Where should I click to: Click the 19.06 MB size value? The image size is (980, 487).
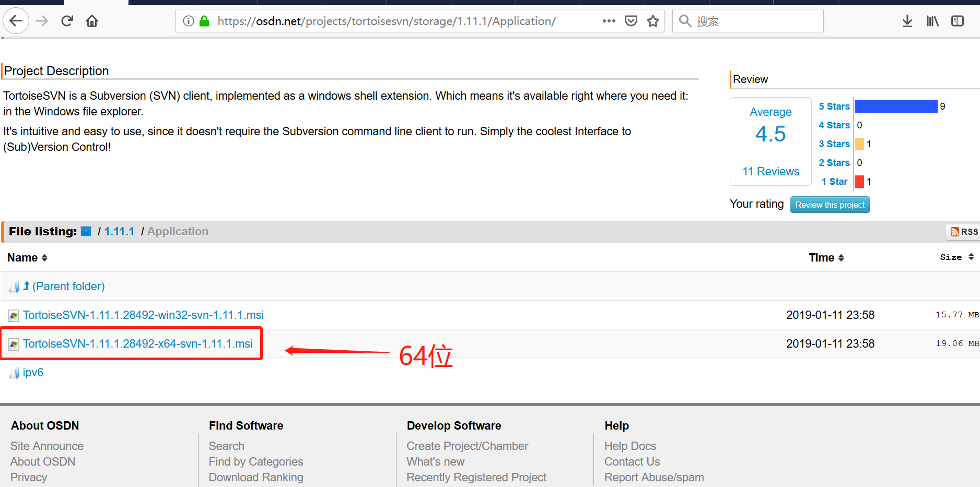957,343
